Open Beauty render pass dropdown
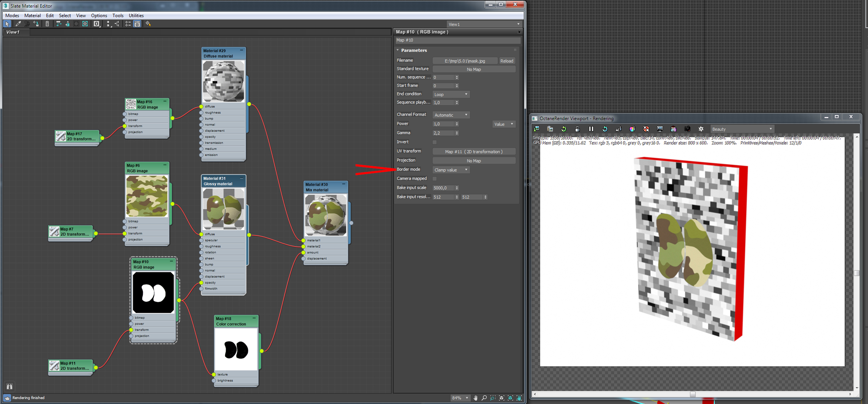 743,129
